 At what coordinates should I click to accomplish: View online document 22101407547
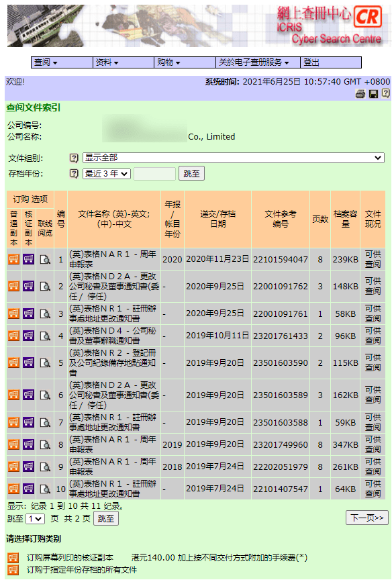point(45,489)
